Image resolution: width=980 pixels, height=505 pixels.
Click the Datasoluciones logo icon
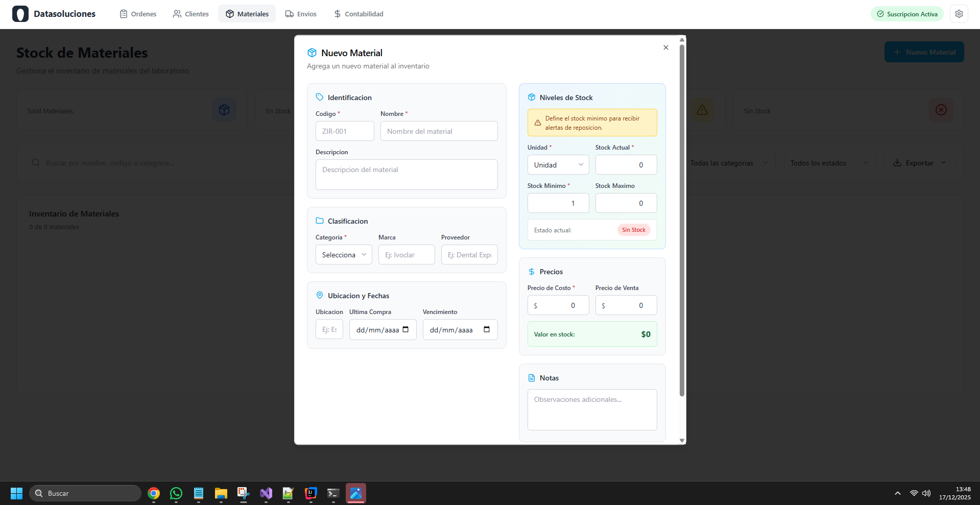(x=20, y=14)
